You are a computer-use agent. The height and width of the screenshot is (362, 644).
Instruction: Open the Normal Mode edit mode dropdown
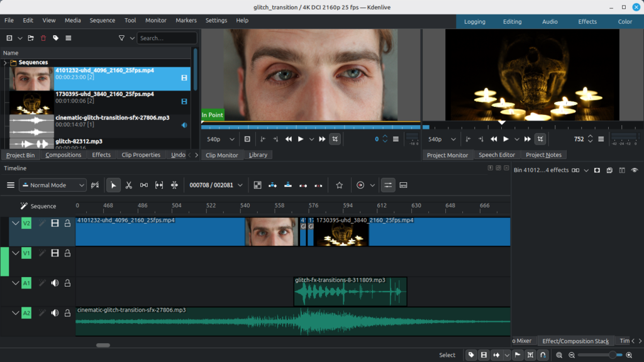coord(53,185)
